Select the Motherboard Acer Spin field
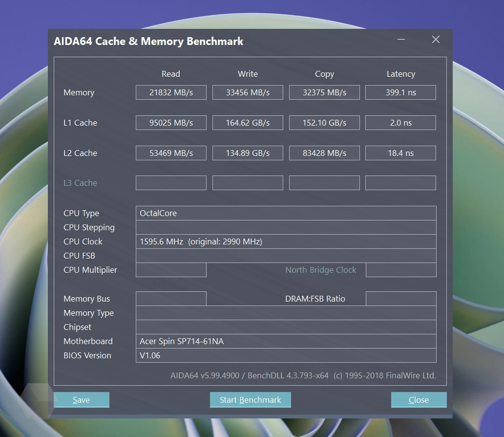The width and height of the screenshot is (504, 437). click(286, 341)
